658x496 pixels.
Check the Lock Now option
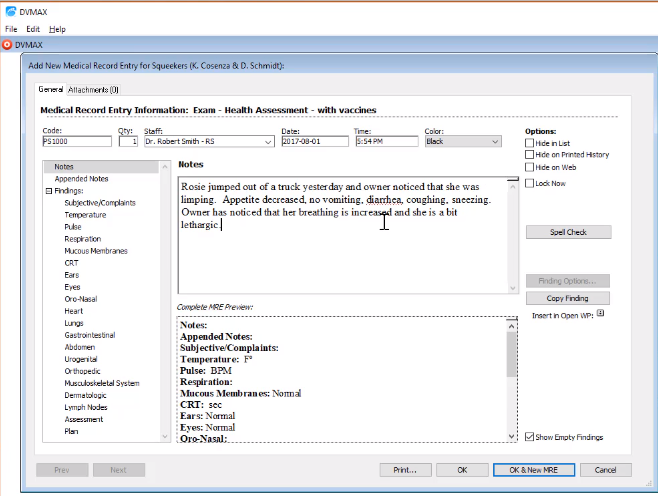(530, 183)
